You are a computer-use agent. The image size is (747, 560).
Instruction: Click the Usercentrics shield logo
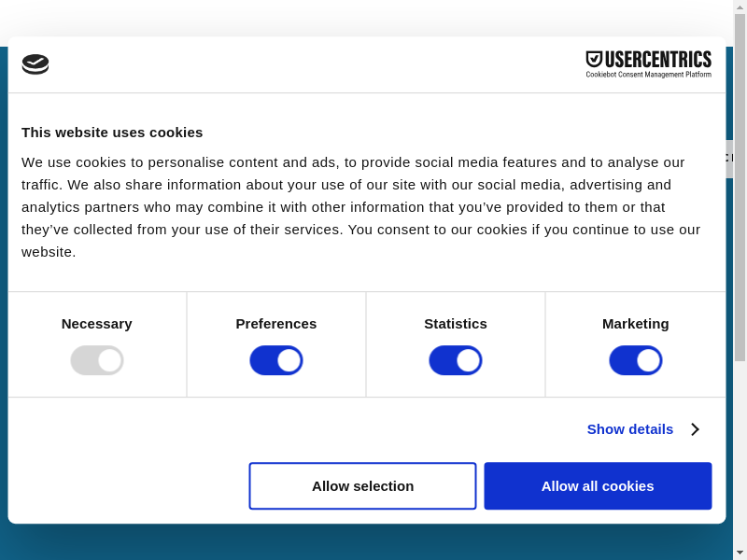(594, 59)
